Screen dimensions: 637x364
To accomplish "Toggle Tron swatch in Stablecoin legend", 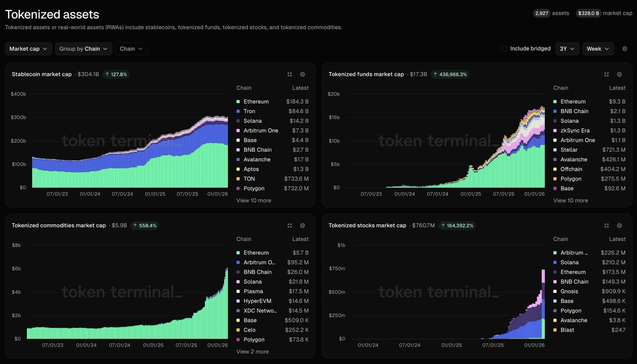I will coord(238,111).
